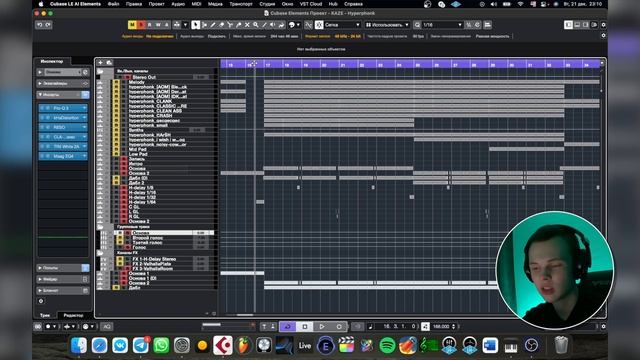Screen dimensions: 640x360
Task: Select the FX 2-ValhallaPlate channel
Action: point(152,264)
